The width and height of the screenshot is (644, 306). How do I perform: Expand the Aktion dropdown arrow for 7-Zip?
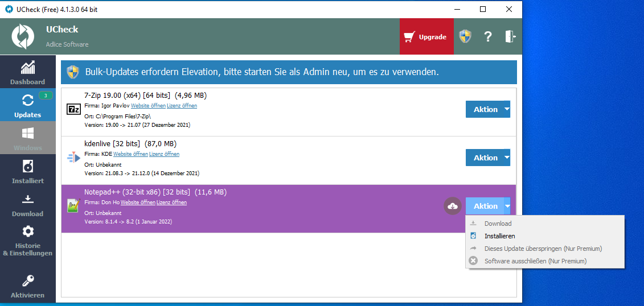tap(507, 109)
